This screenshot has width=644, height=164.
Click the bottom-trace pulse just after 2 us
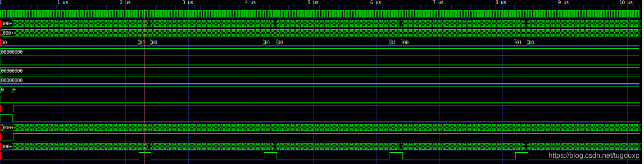point(145,156)
